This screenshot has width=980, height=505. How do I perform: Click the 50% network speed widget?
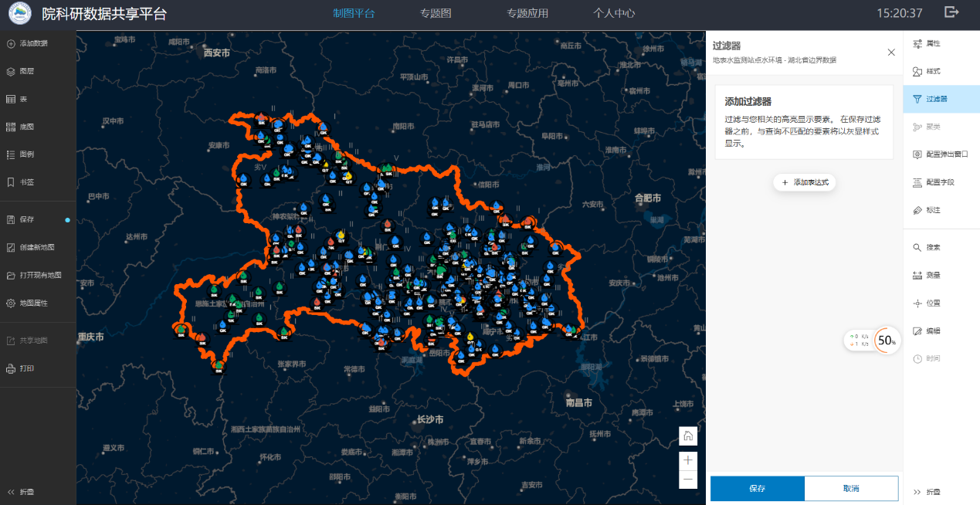point(873,340)
